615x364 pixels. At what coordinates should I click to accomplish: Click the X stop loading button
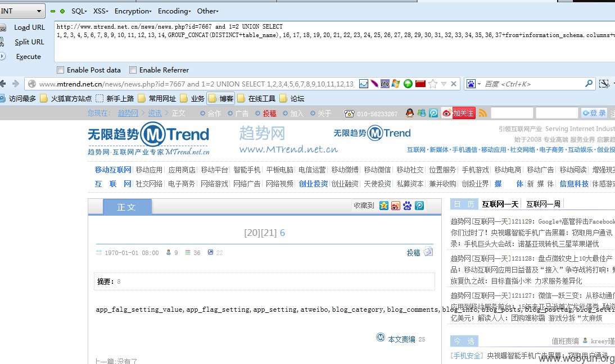pyautogui.click(x=454, y=84)
